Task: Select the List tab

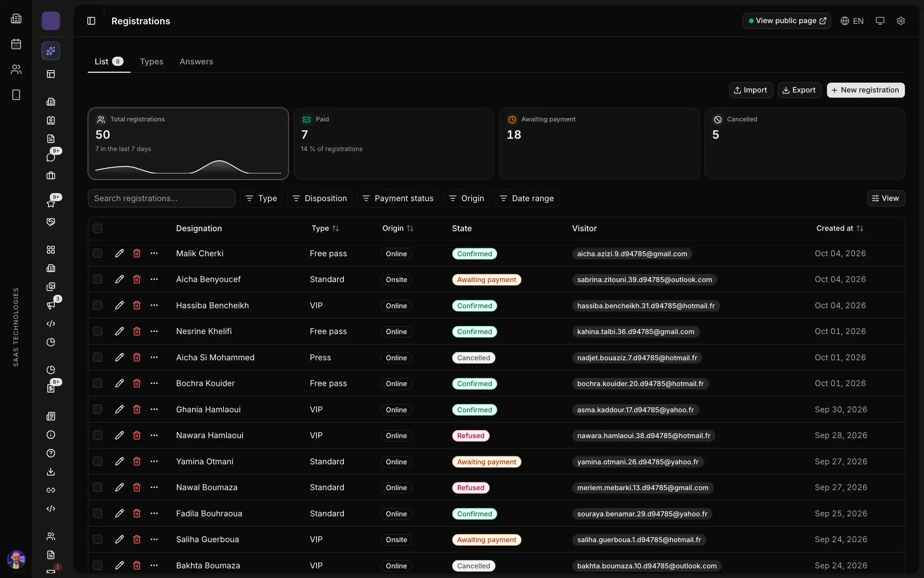Action: pyautogui.click(x=109, y=62)
